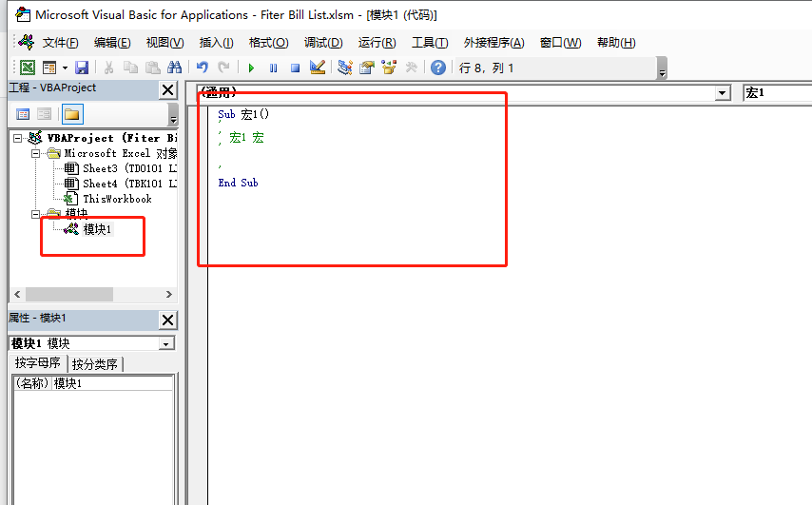Click project panel scroll left arrow
This screenshot has width=812, height=505.
pos(17,294)
